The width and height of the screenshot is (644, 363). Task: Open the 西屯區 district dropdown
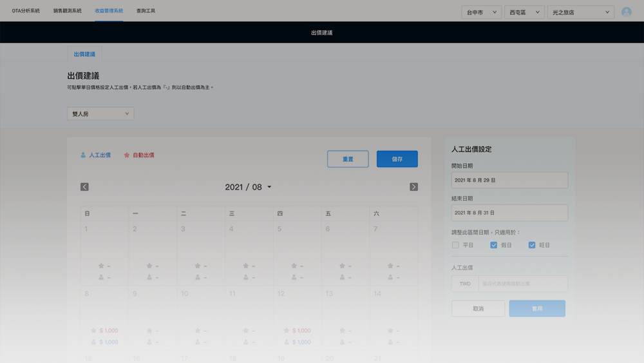click(x=524, y=12)
